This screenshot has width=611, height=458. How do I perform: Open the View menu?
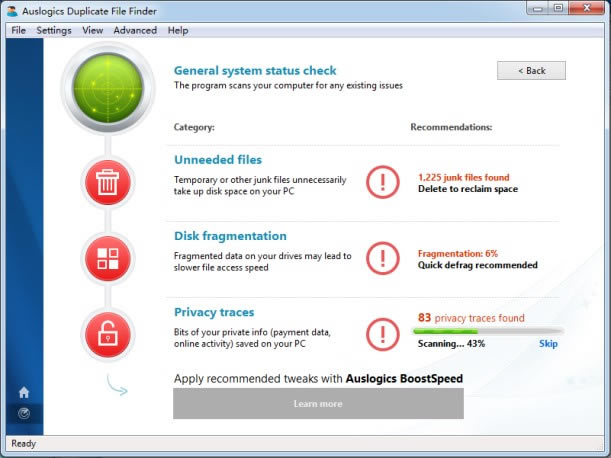[92, 30]
